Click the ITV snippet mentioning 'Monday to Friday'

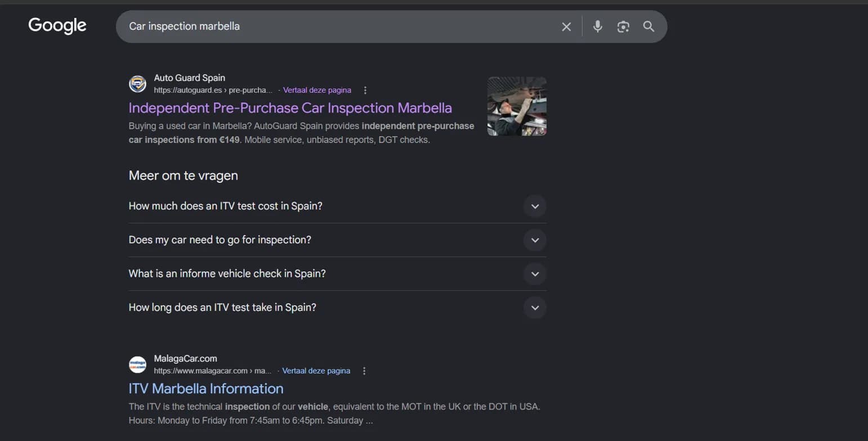click(334, 413)
